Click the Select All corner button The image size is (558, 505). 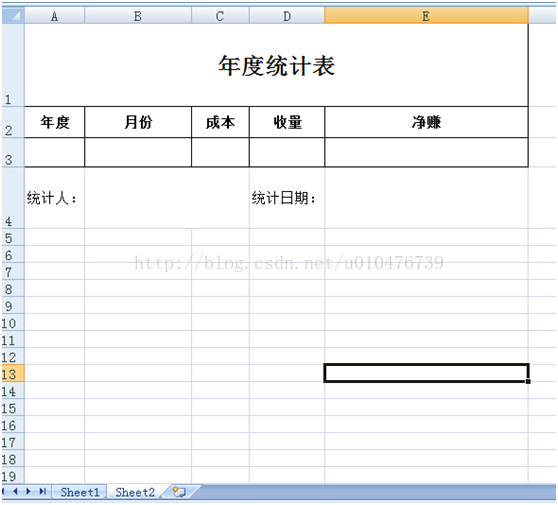[13, 16]
